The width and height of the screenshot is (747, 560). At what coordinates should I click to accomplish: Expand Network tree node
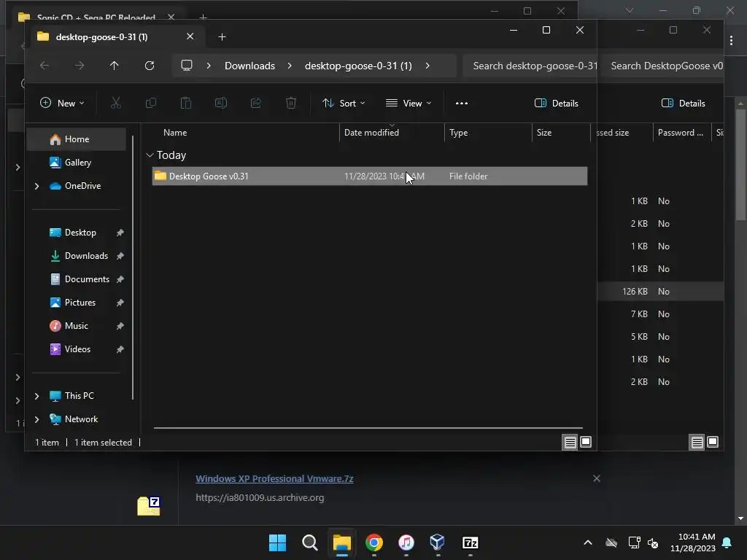(36, 419)
